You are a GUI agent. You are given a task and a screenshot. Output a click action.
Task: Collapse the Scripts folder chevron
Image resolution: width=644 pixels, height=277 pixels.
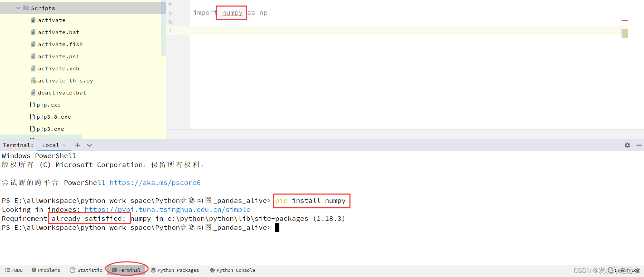(18, 8)
